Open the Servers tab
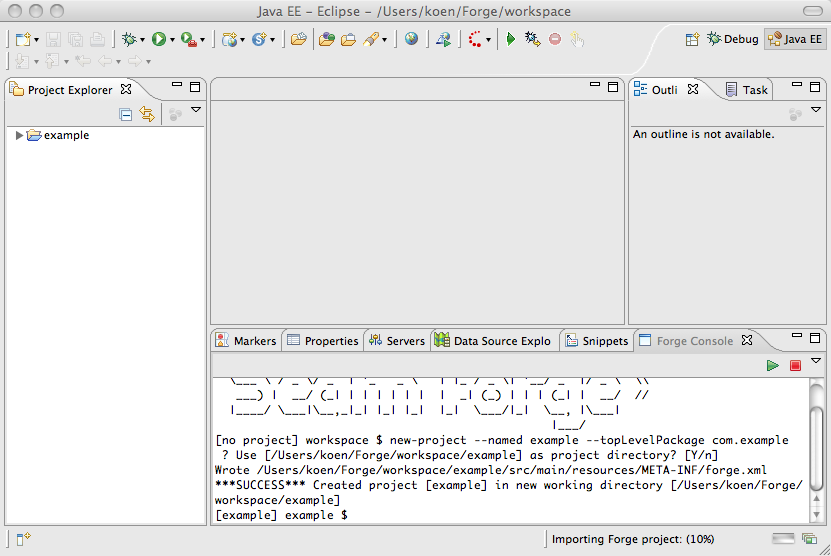This screenshot has height=556, width=831. 397,341
